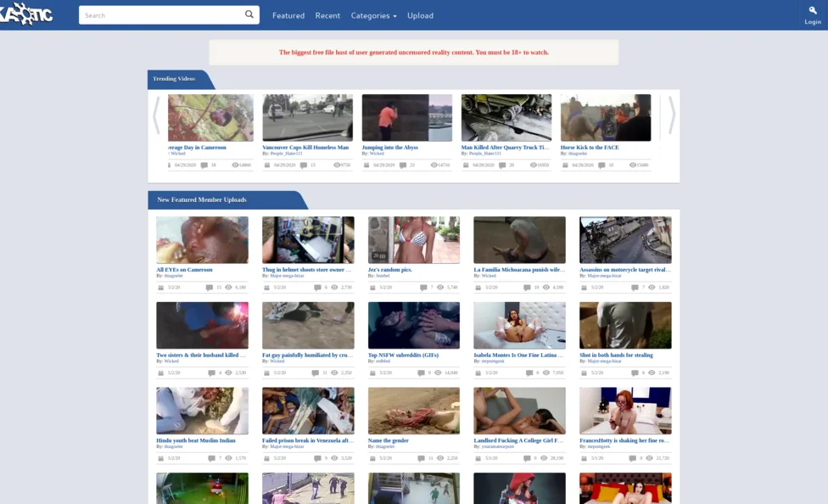Viewport: 828px width, 504px height.
Task: Go to the Featured page
Action: tap(288, 15)
